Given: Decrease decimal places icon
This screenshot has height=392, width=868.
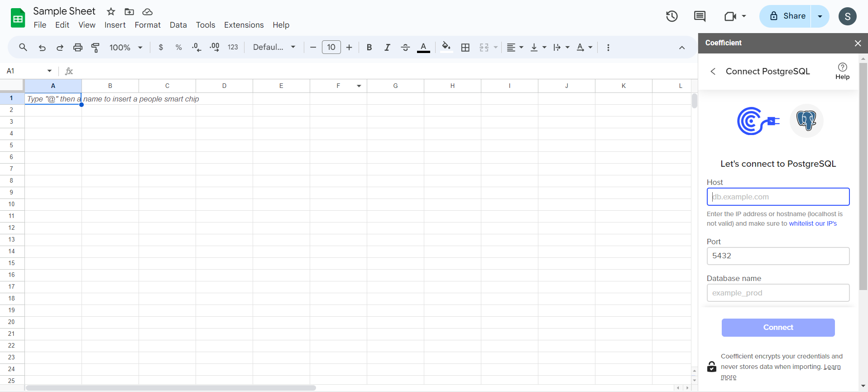Looking at the screenshot, I should click(197, 48).
